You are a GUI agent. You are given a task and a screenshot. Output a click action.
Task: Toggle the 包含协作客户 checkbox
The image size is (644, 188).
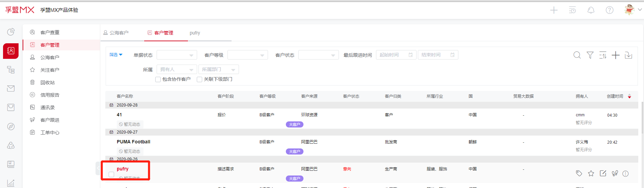pos(158,79)
